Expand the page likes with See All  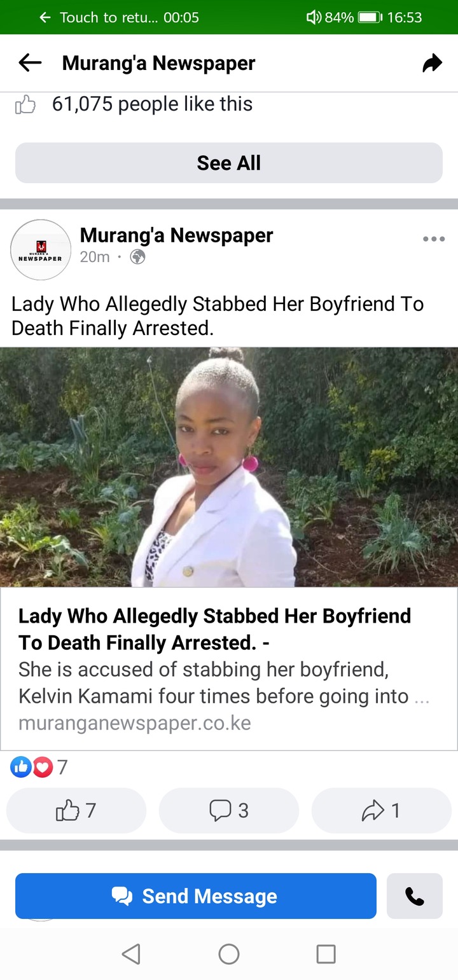pyautogui.click(x=229, y=163)
